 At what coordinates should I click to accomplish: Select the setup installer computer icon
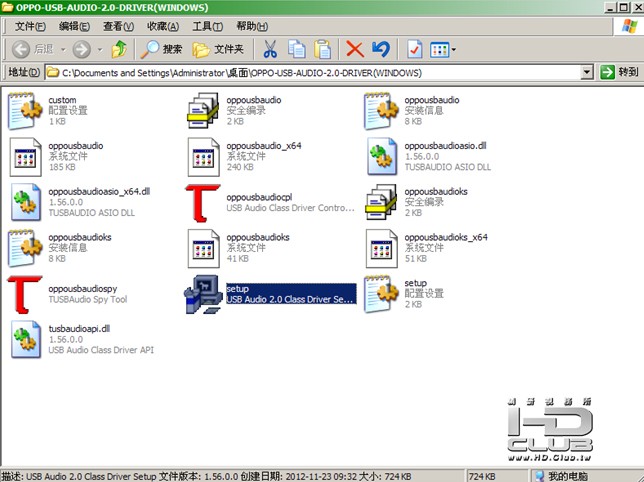[203, 294]
